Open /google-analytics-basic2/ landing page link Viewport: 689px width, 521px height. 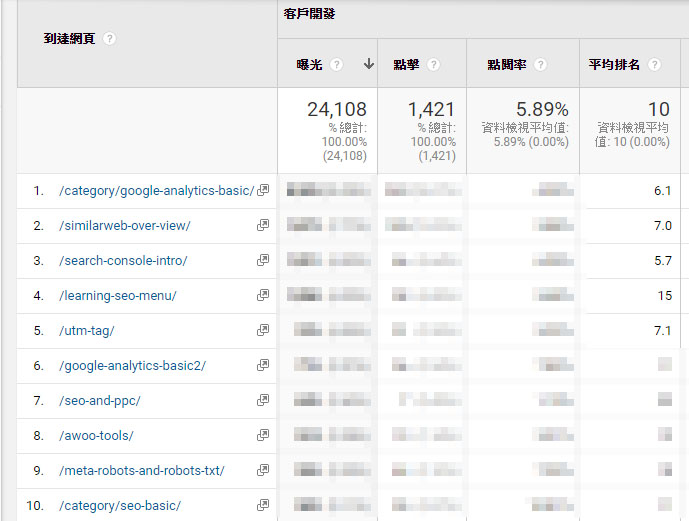[x=132, y=366]
